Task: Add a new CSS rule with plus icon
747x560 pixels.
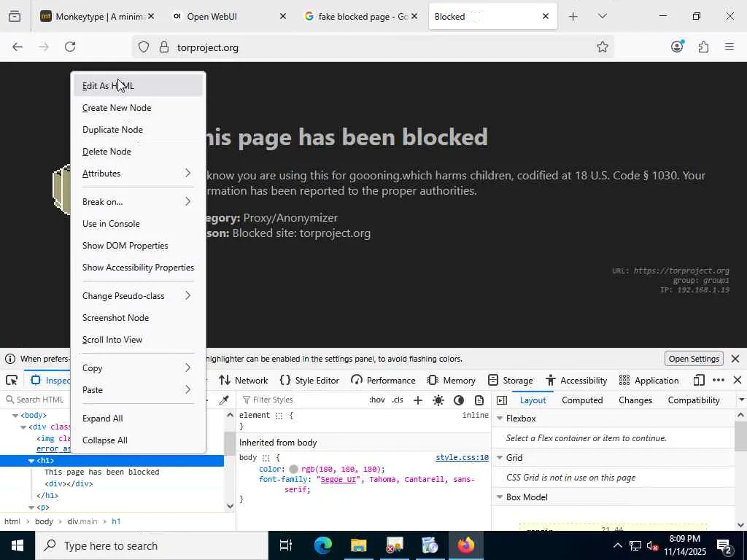Action: click(x=418, y=400)
